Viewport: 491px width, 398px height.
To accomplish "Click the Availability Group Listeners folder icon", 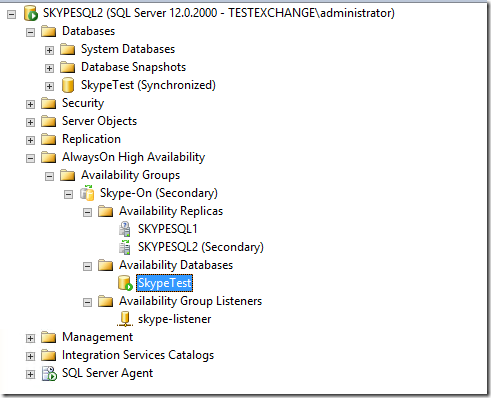I will 106,302.
